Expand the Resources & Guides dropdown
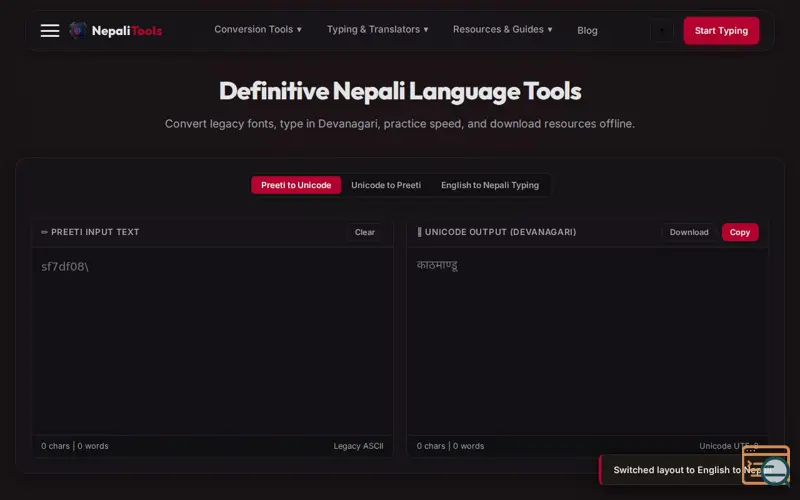Viewport: 800px width, 500px height. pos(503,30)
